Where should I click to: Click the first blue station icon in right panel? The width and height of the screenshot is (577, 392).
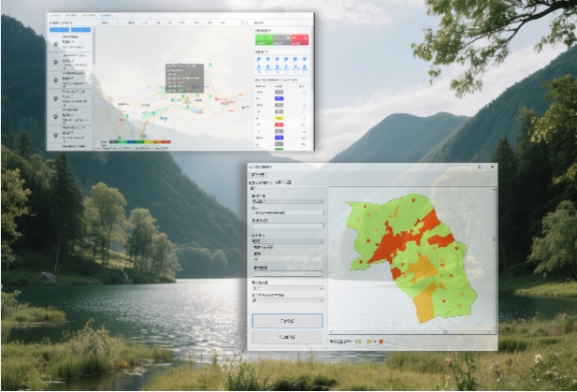coord(258,59)
